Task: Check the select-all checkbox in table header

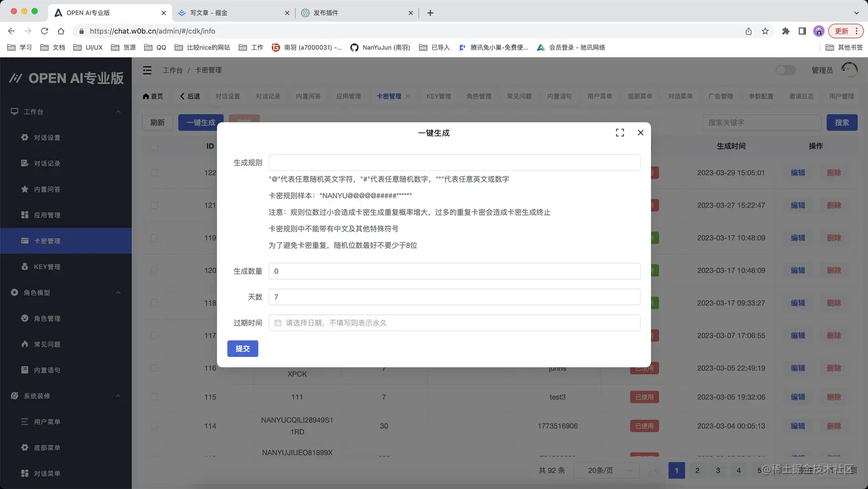Action: click(x=153, y=146)
